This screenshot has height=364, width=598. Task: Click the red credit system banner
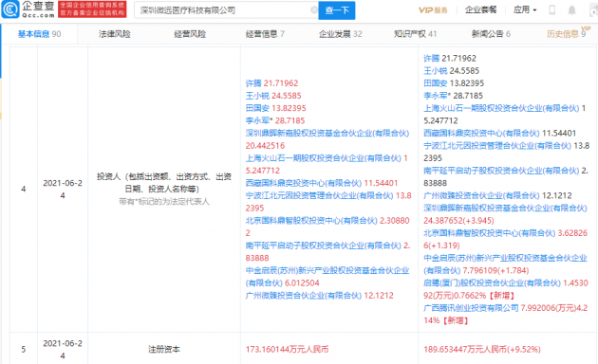pyautogui.click(x=92, y=9)
